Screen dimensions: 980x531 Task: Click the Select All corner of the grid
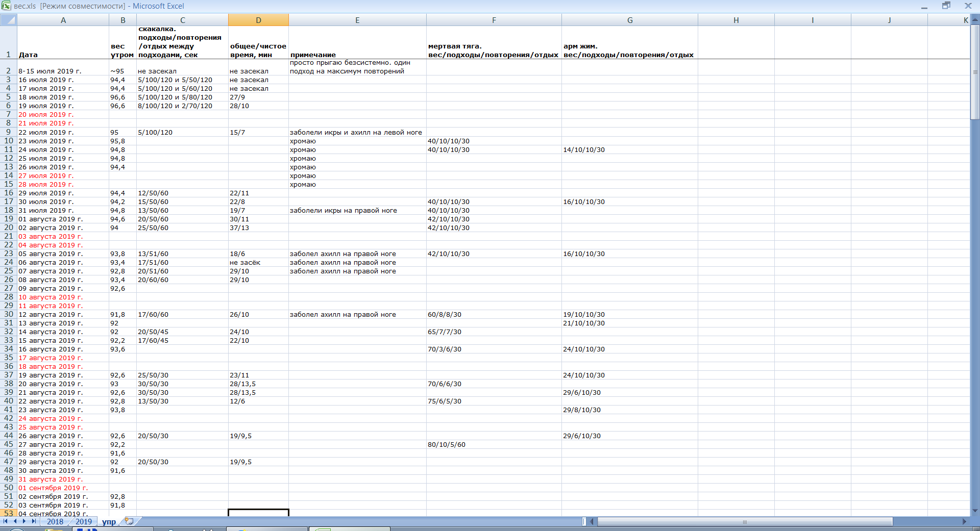point(9,20)
